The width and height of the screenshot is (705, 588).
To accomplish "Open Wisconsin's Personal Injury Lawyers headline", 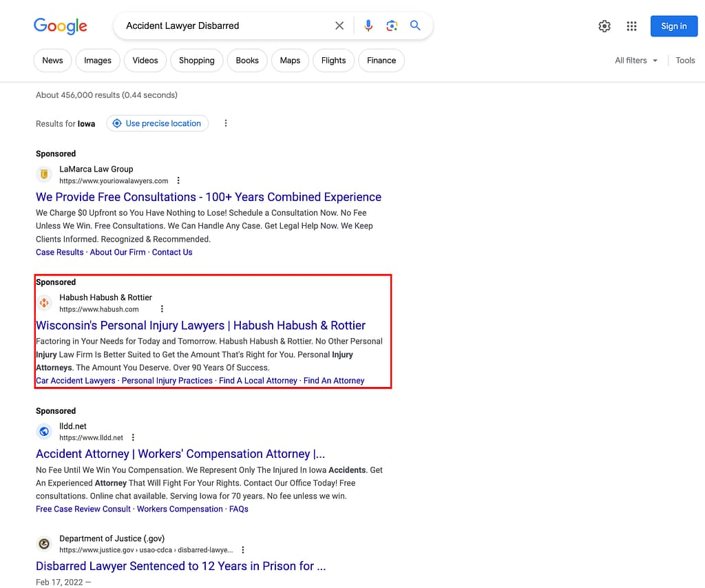I will click(200, 325).
